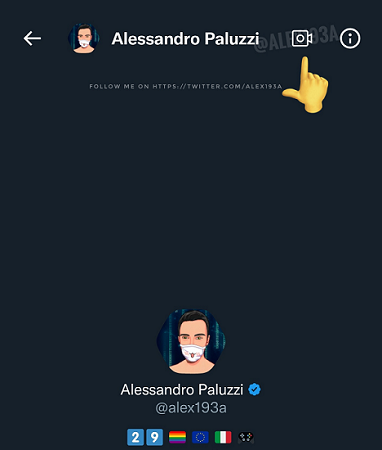Open Alessandro Paluzzi profile name label
Screen dimensions: 382x450
pyautogui.click(x=182, y=390)
